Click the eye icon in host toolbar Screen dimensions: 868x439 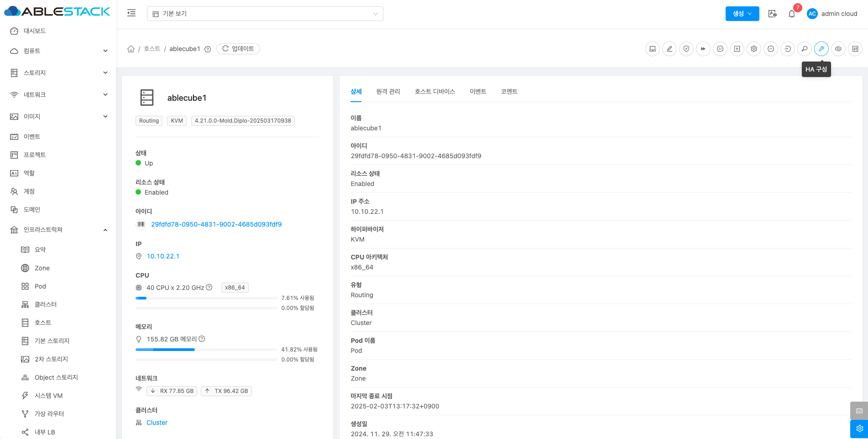point(838,49)
